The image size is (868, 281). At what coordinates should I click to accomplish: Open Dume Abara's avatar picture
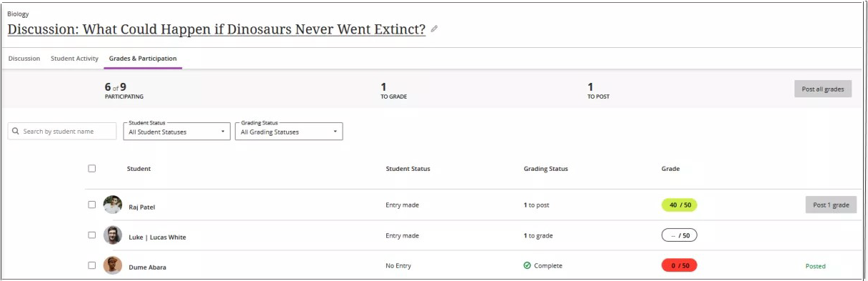coord(112,265)
